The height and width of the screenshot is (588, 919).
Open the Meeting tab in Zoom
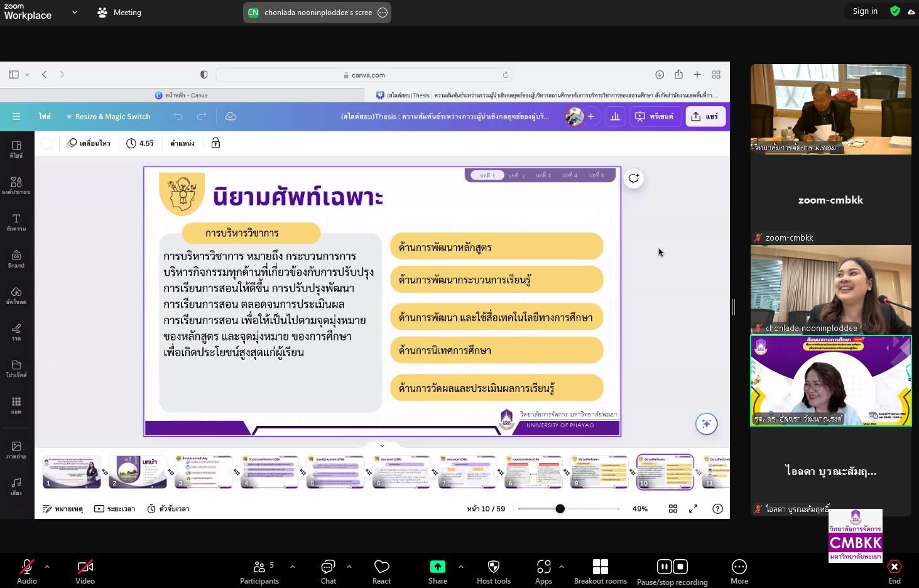point(119,12)
